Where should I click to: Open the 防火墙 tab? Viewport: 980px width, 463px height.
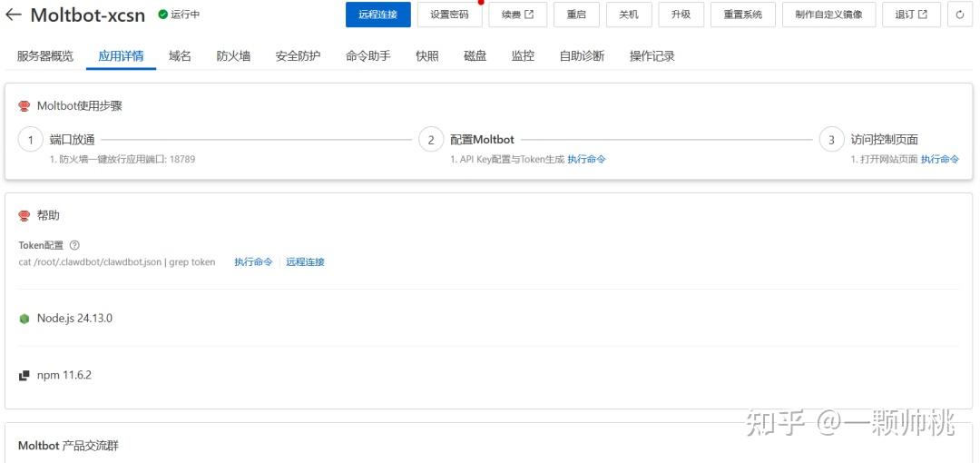(234, 55)
